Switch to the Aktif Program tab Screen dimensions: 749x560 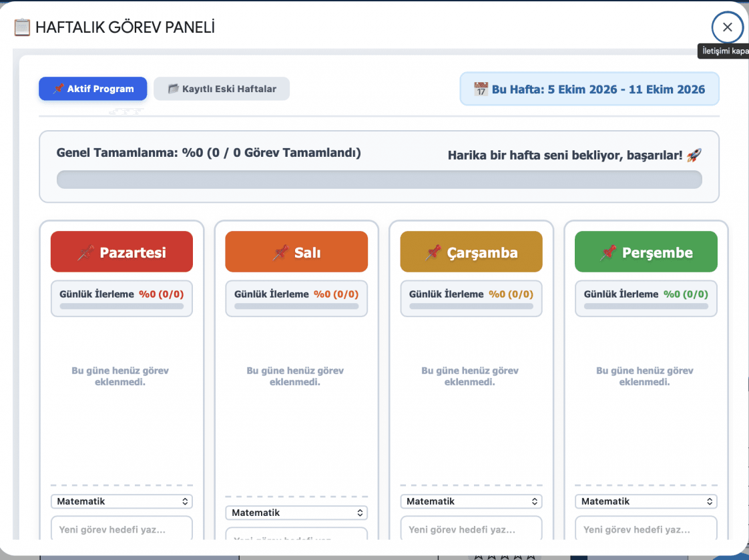[93, 89]
